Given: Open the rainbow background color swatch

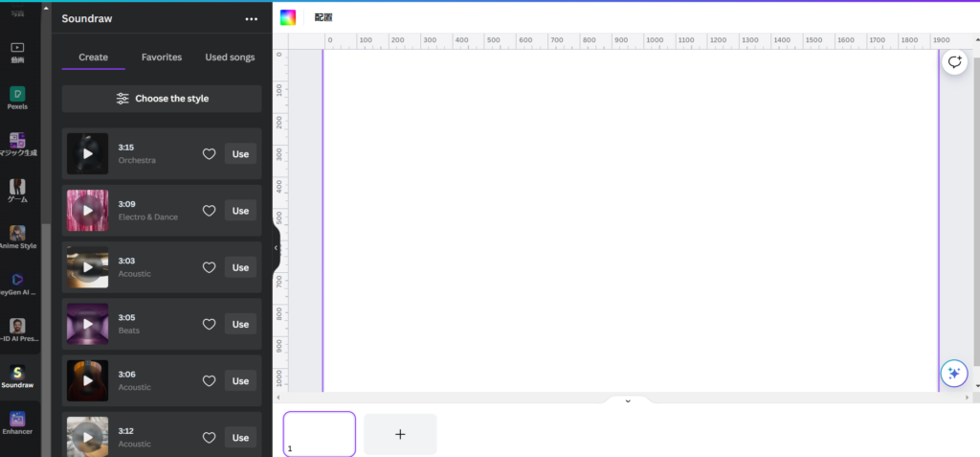Looking at the screenshot, I should tap(288, 17).
